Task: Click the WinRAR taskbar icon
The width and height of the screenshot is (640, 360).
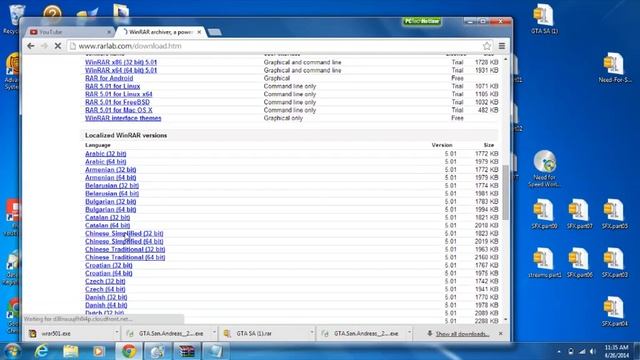Action: 187,351
